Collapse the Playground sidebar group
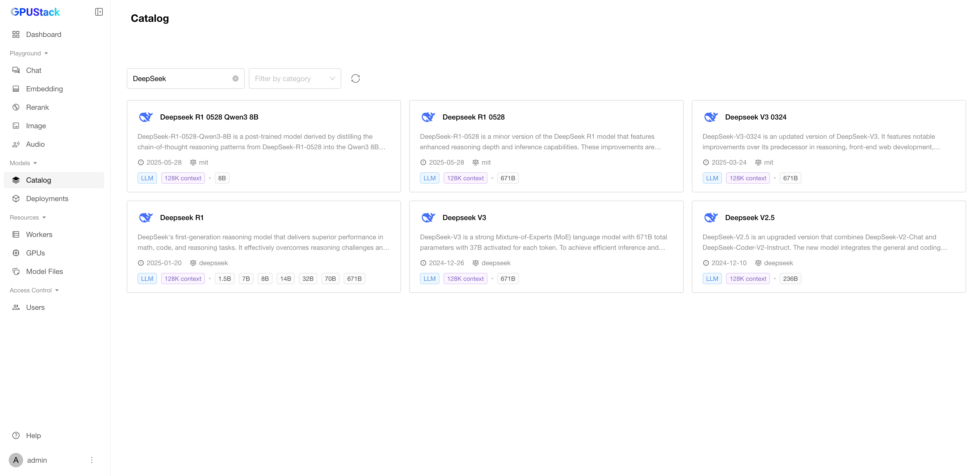Image resolution: width=980 pixels, height=476 pixels. [28, 53]
